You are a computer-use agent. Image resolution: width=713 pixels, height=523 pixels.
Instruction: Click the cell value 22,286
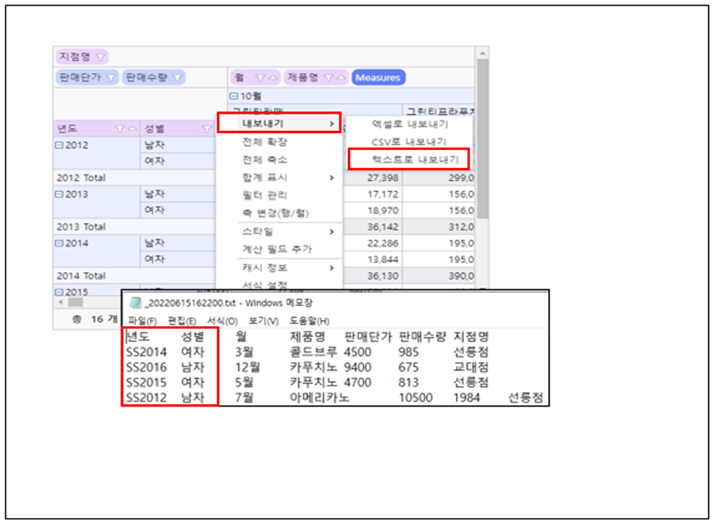383,243
